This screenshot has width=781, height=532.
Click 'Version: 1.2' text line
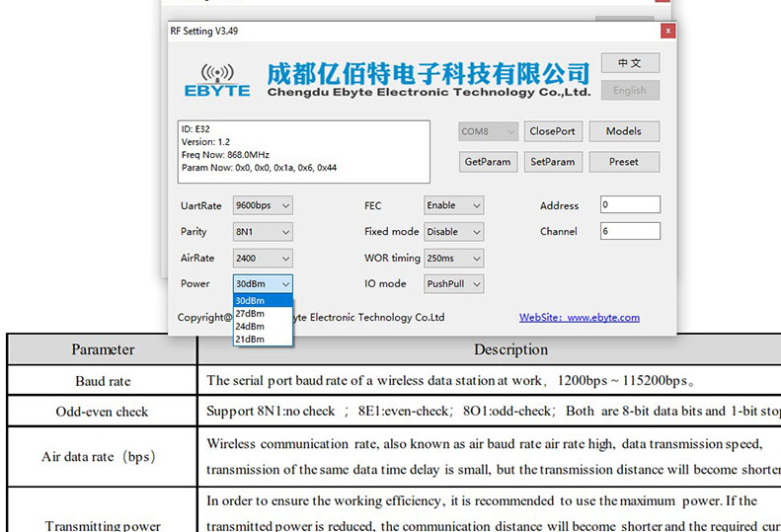[x=205, y=142]
